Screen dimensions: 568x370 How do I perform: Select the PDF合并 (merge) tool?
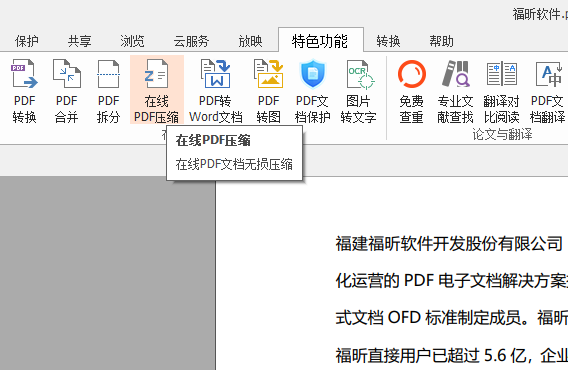(x=67, y=91)
